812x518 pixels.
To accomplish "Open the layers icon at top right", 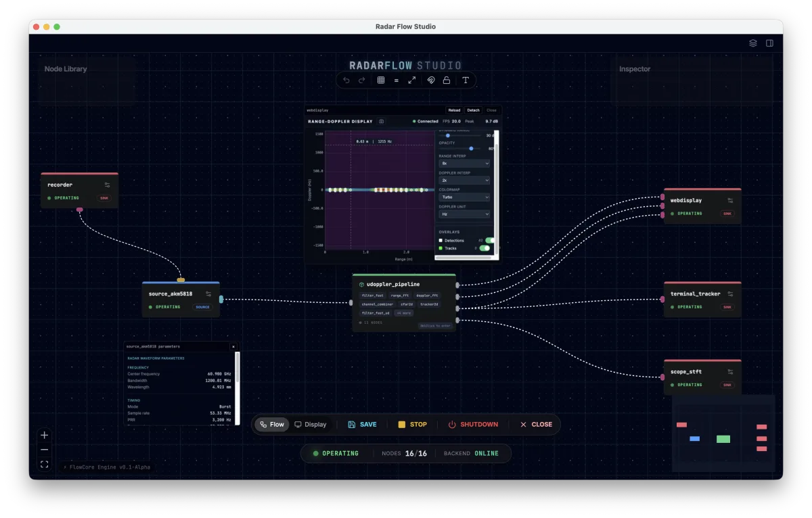I will click(x=752, y=43).
